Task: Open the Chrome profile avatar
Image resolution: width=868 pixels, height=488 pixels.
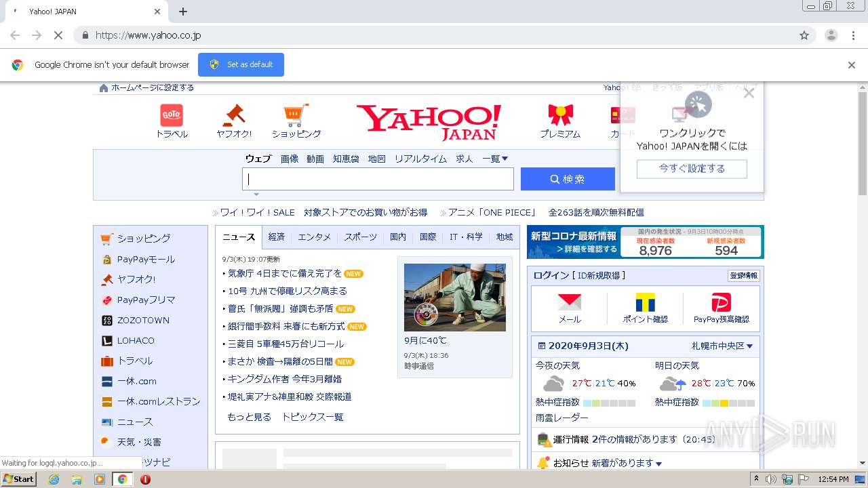Action: (831, 35)
